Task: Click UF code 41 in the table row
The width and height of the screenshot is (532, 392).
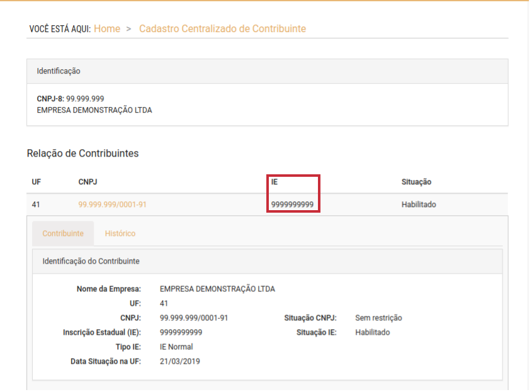Action: pyautogui.click(x=37, y=204)
